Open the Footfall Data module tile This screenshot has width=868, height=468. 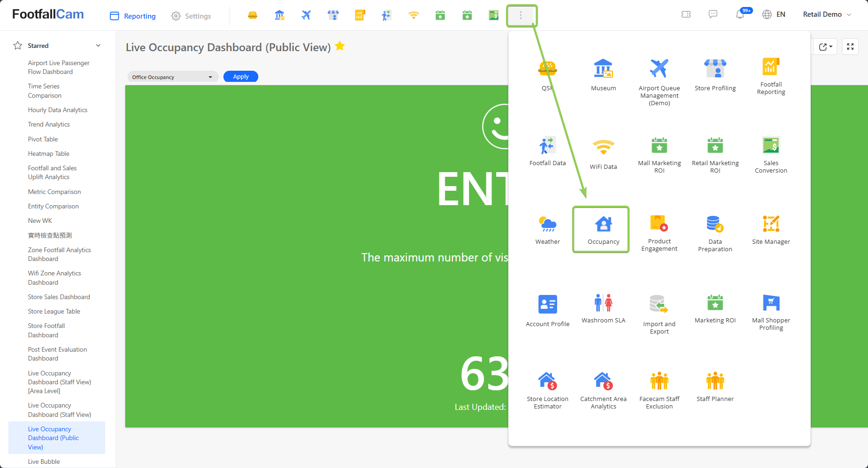click(547, 151)
